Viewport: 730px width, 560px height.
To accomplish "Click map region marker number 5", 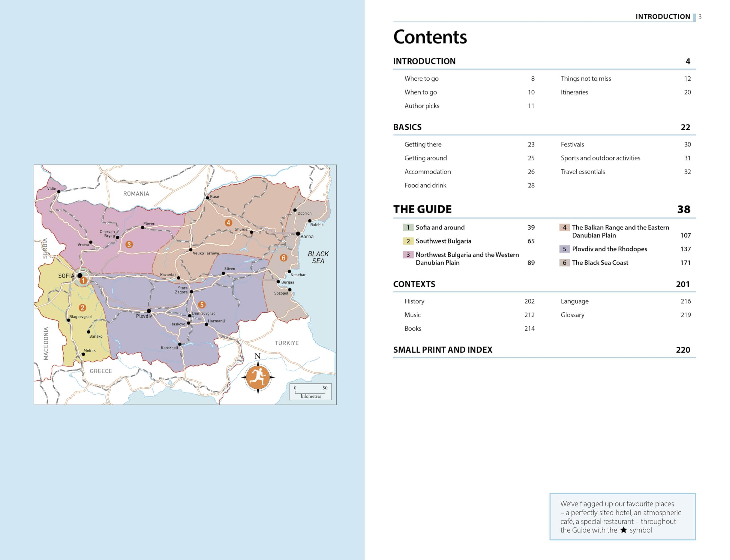I will (201, 305).
